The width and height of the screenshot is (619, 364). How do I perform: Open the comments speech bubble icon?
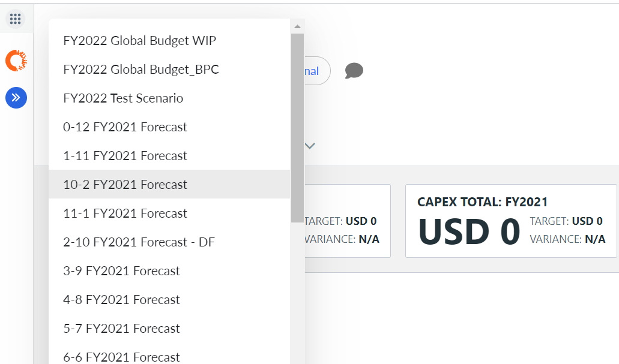[x=354, y=71]
